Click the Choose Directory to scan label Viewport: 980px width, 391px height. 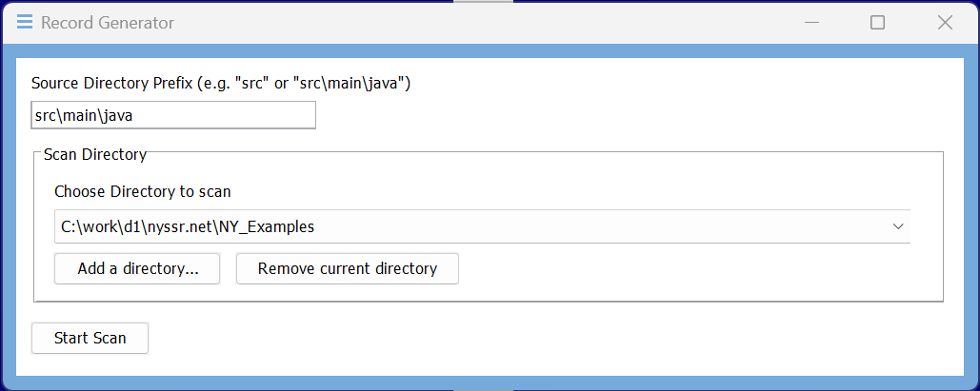point(142,191)
